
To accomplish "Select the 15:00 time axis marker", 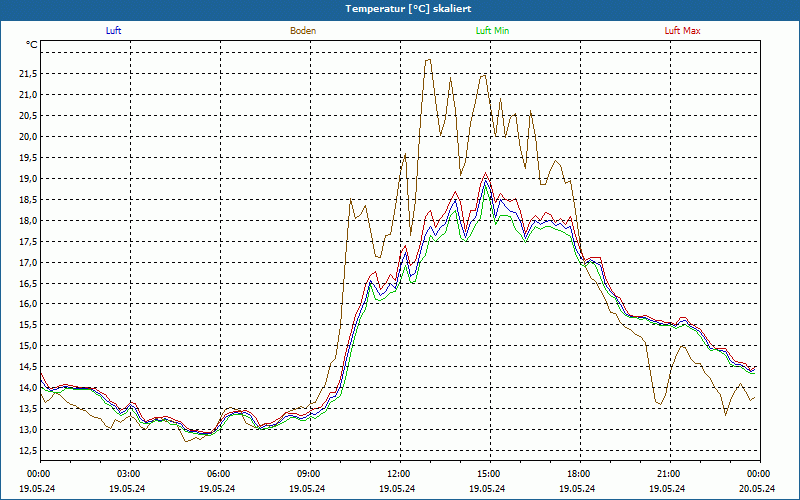I will (489, 474).
